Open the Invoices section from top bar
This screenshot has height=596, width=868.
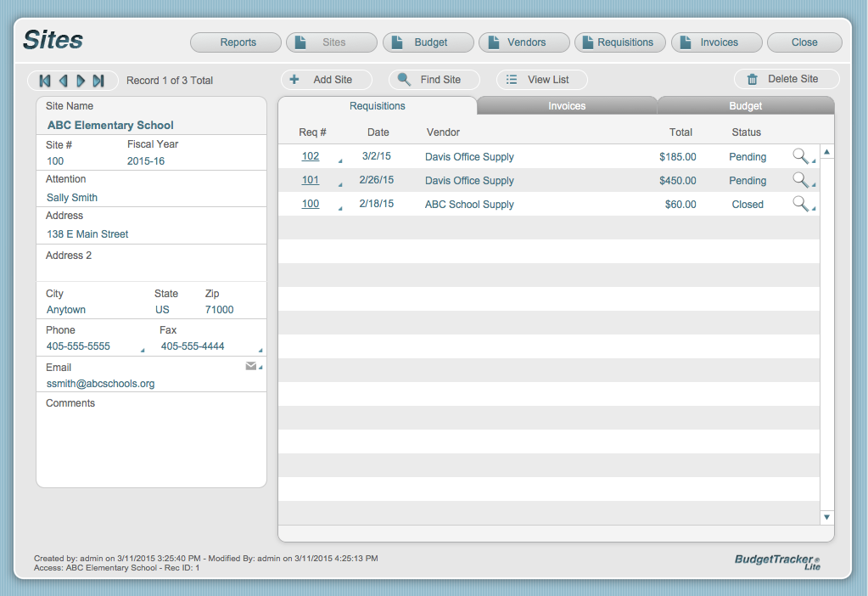[x=717, y=42]
